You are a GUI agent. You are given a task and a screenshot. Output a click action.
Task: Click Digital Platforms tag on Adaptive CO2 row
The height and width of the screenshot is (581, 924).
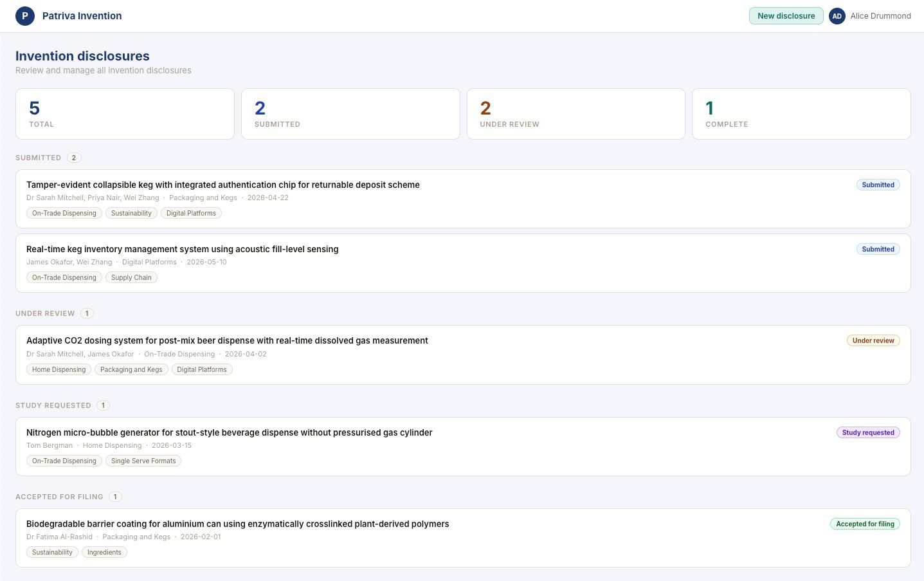tap(202, 369)
